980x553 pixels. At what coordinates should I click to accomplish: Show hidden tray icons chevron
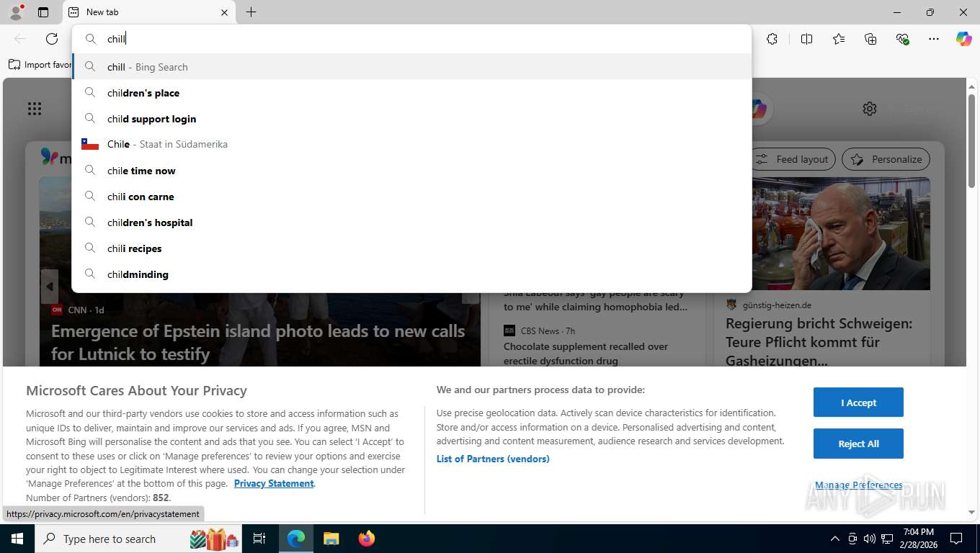(834, 539)
